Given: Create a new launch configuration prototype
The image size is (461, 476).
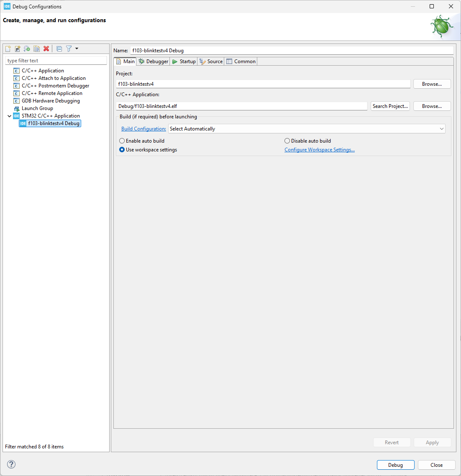Looking at the screenshot, I should coord(17,49).
